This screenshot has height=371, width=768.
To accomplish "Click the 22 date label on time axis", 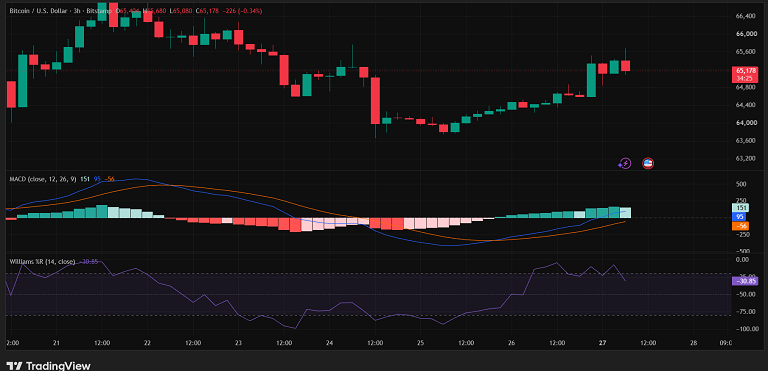I will pos(147,343).
